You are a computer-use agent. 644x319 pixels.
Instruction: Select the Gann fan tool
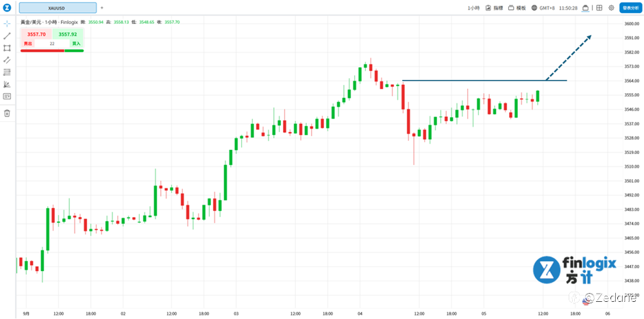tap(7, 84)
